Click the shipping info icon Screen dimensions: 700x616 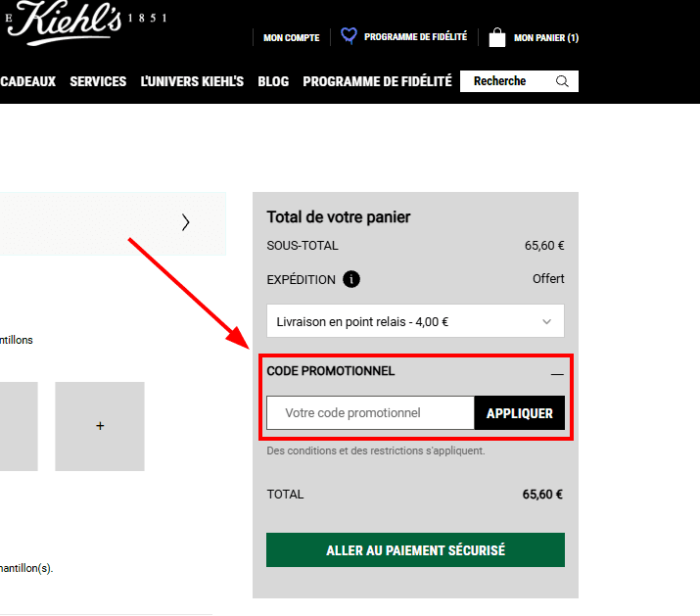[x=351, y=279]
